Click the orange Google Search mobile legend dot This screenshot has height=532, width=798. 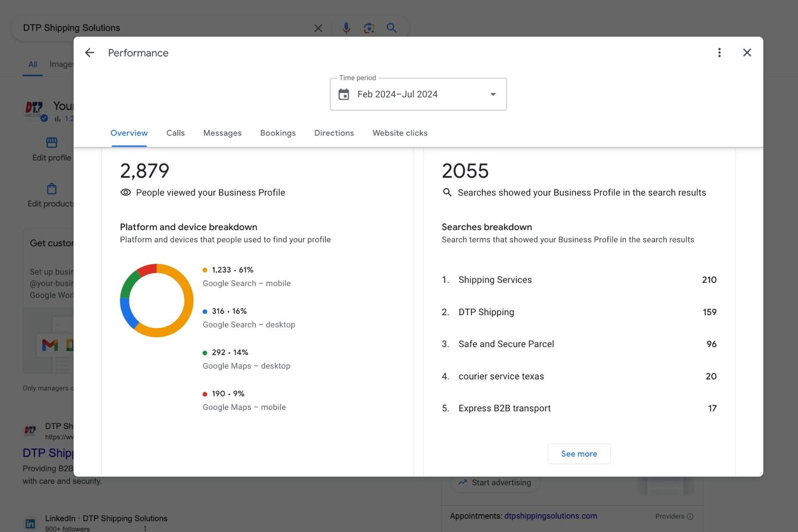point(204,270)
